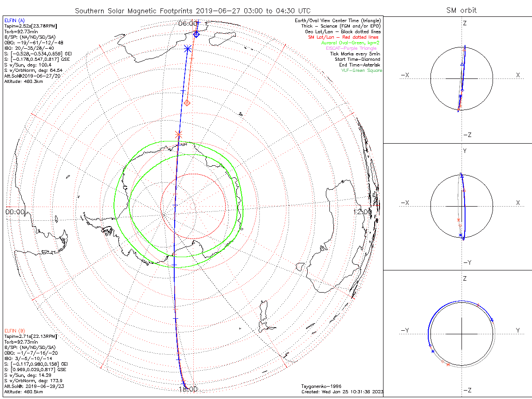Click the Southern Solar Magnetic Footprints title
The width and height of the screenshot is (532, 399).
192,11
